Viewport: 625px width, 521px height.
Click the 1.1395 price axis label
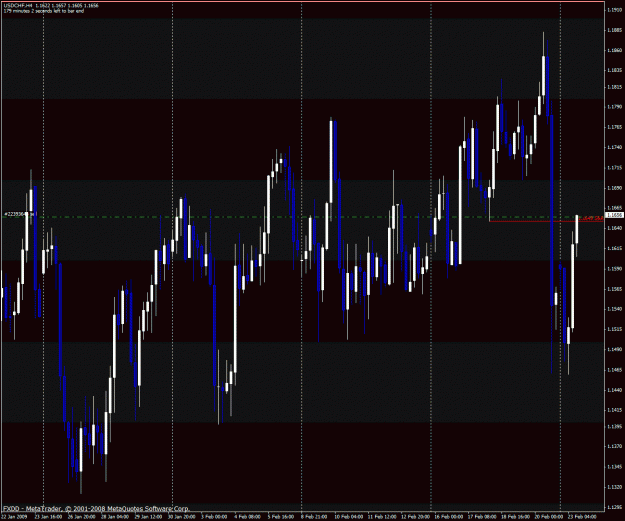point(613,427)
